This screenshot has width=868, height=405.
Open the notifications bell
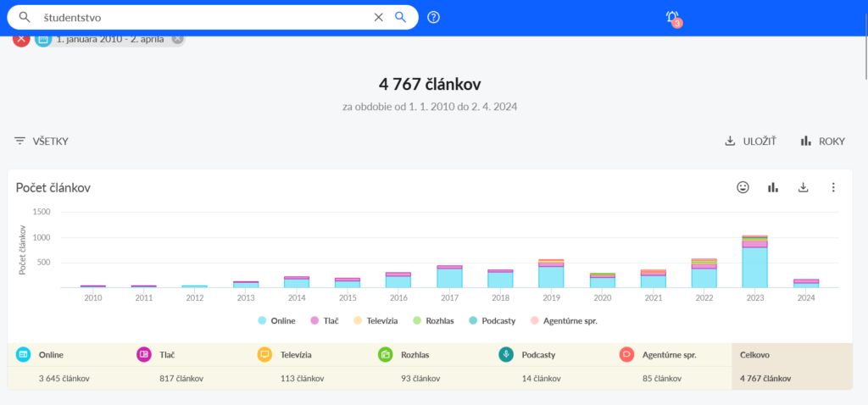pyautogui.click(x=672, y=18)
